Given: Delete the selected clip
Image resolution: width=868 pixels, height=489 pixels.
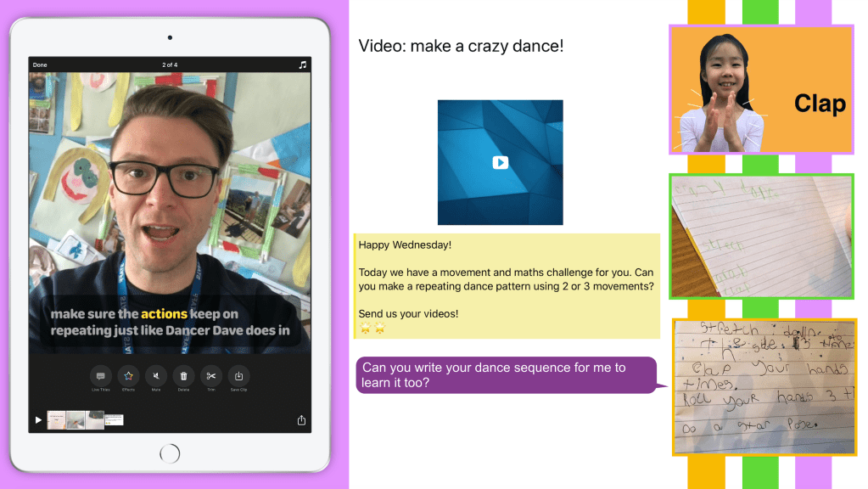Looking at the screenshot, I should click(x=183, y=376).
